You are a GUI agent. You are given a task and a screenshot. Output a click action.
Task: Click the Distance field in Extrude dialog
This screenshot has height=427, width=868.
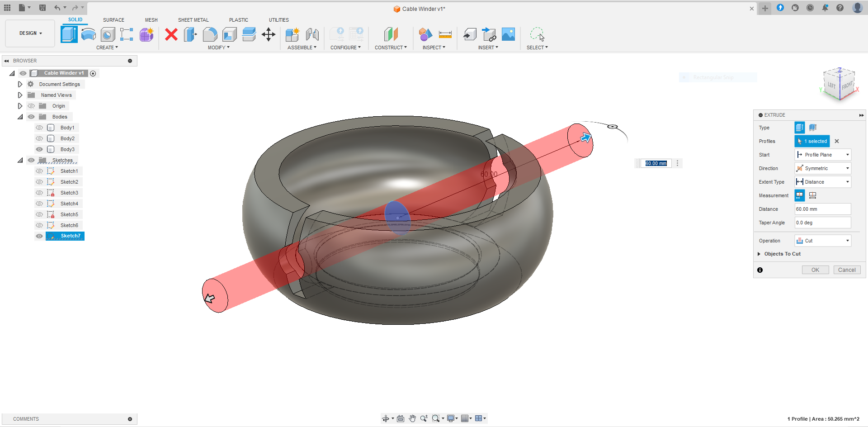click(x=823, y=209)
